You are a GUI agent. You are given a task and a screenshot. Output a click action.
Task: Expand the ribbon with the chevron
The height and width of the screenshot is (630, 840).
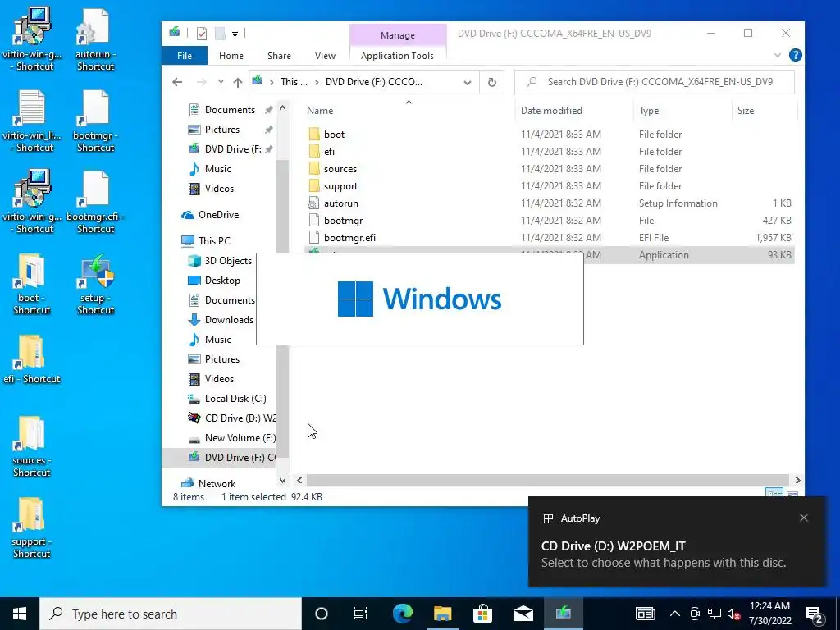(778, 55)
